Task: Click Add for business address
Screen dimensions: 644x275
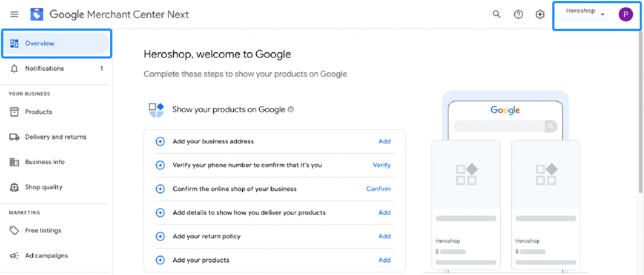Action: (384, 141)
